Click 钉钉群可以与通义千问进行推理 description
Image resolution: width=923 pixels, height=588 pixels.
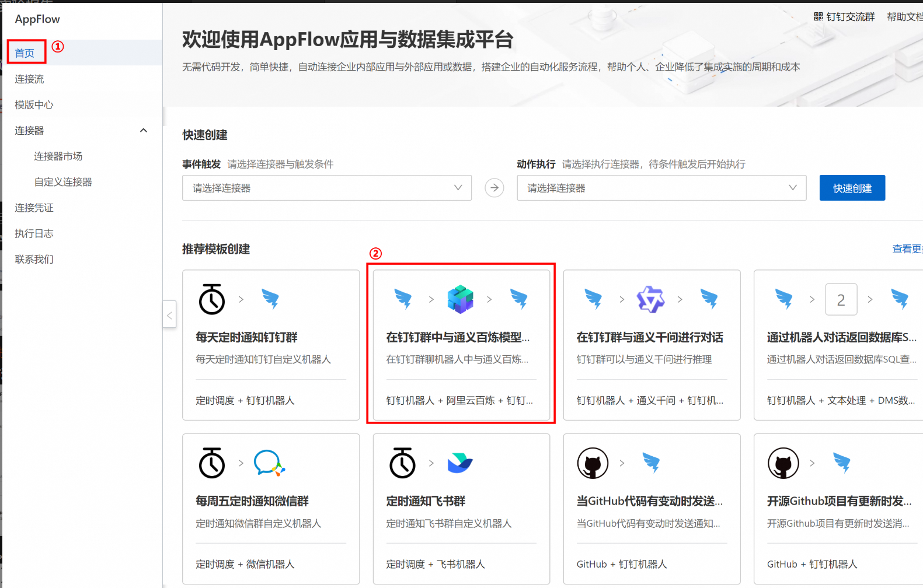[x=644, y=359]
